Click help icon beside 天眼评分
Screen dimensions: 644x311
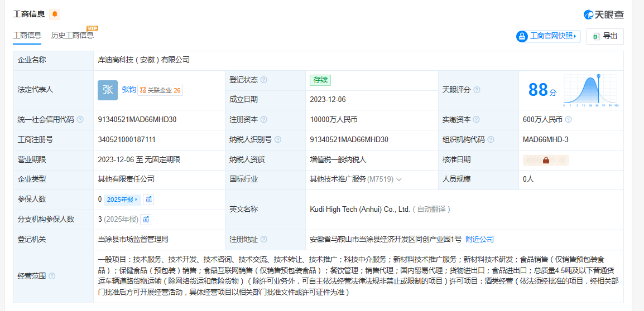pyautogui.click(x=477, y=90)
